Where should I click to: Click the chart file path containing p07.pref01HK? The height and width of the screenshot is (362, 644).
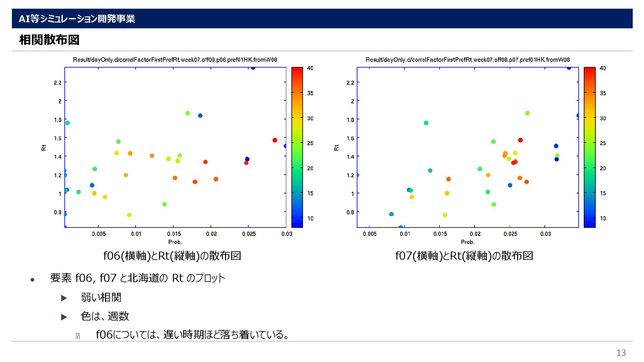(x=468, y=60)
